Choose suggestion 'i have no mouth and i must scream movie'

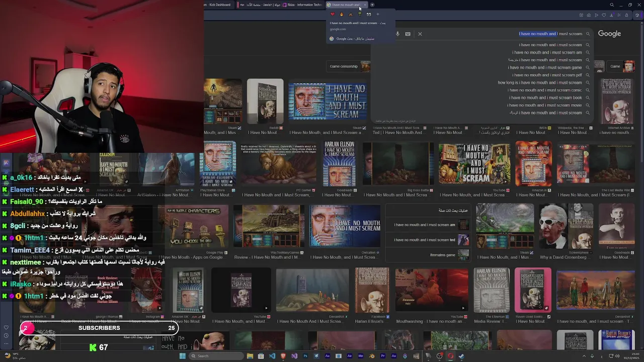[x=544, y=105]
